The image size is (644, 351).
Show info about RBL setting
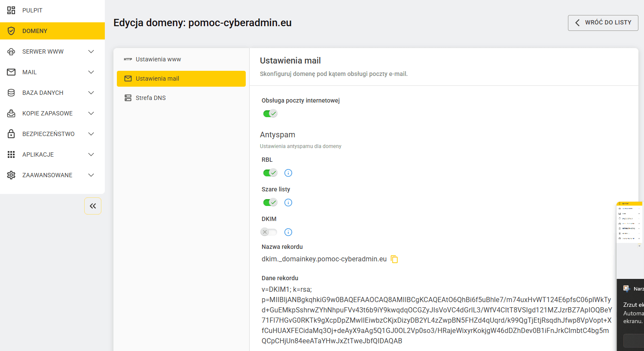288,173
